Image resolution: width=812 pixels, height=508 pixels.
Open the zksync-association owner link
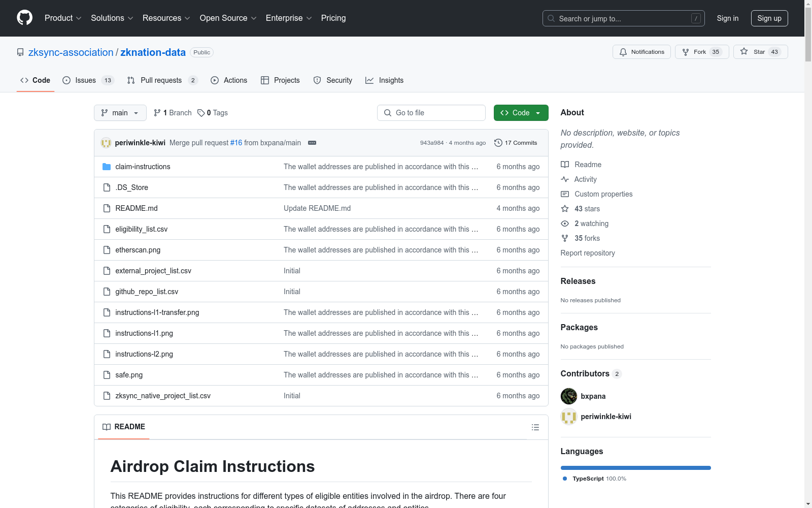(71, 52)
